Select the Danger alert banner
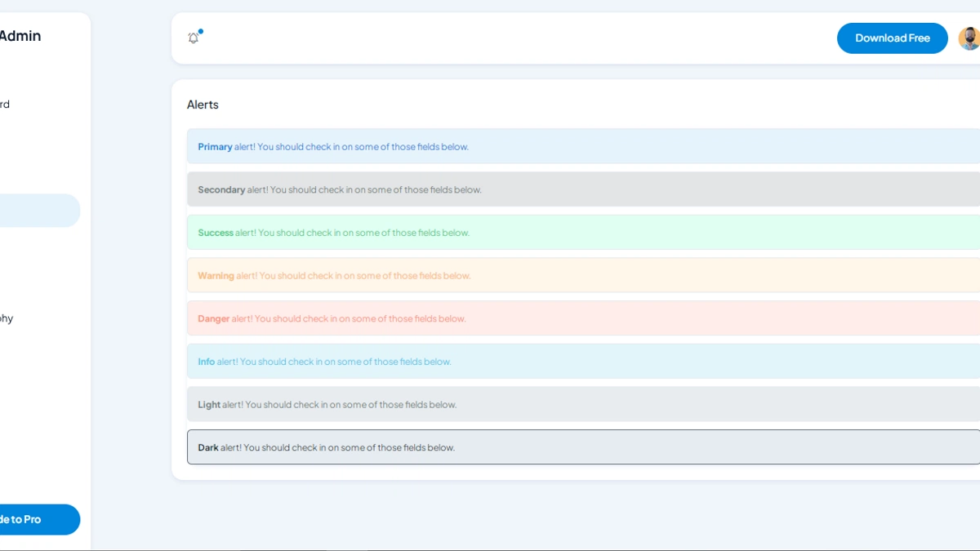Screen dimensions: 980x551 tap(583, 318)
